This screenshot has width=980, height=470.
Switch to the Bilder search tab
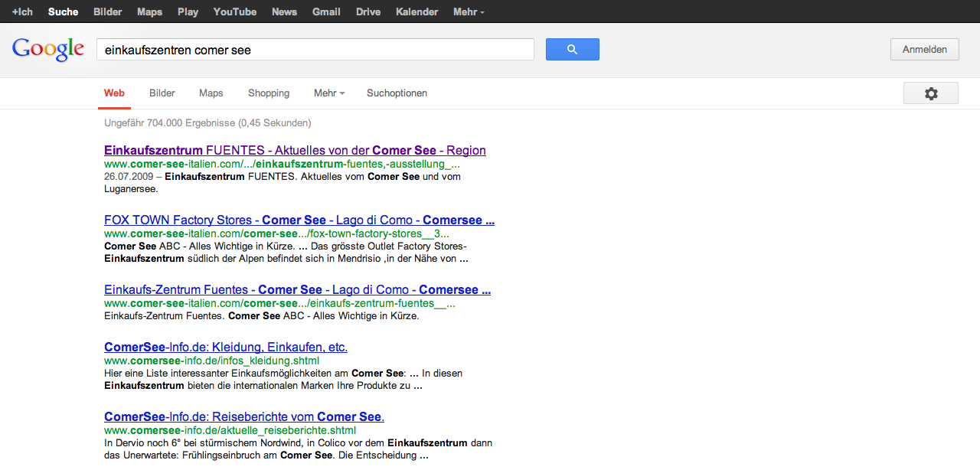(162, 93)
